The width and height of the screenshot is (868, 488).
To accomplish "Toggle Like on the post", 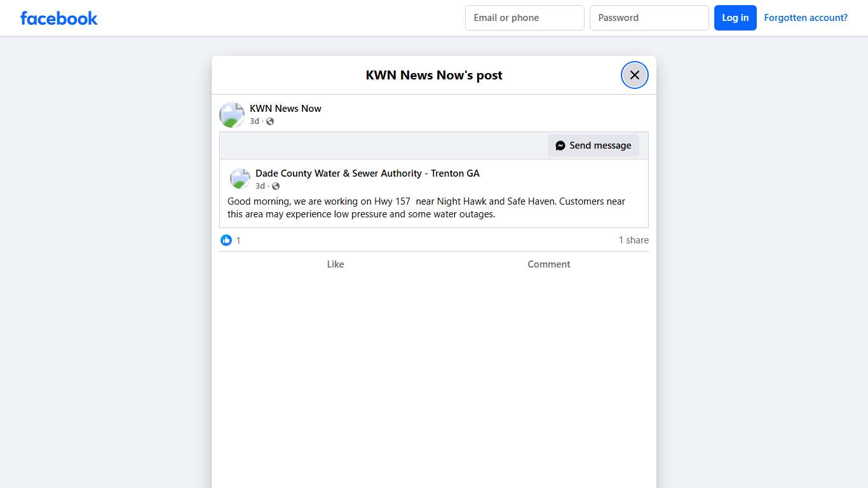I will click(336, 264).
